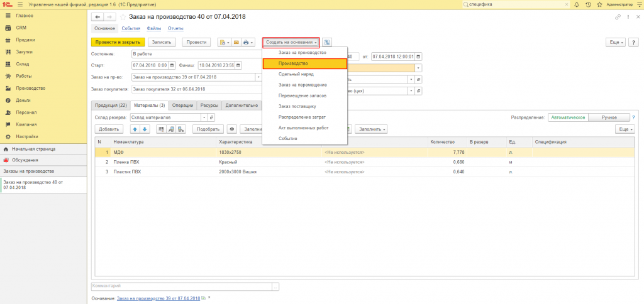Expand Склад резерва dropdown arrow
Screen dimensions: 644x304
pos(204,117)
